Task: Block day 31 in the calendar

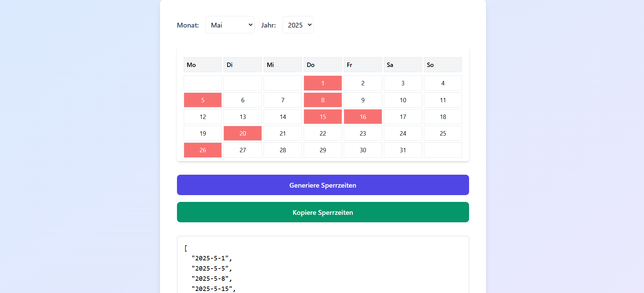Action: (403, 150)
